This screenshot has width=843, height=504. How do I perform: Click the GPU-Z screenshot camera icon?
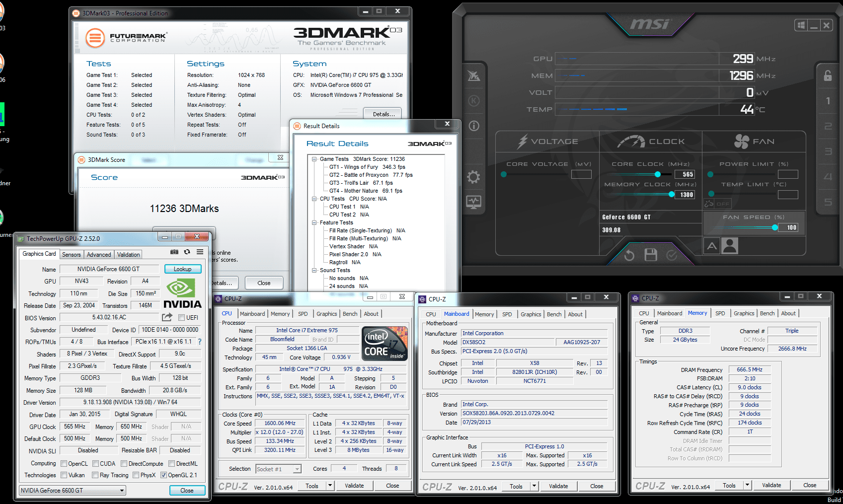pos(174,252)
